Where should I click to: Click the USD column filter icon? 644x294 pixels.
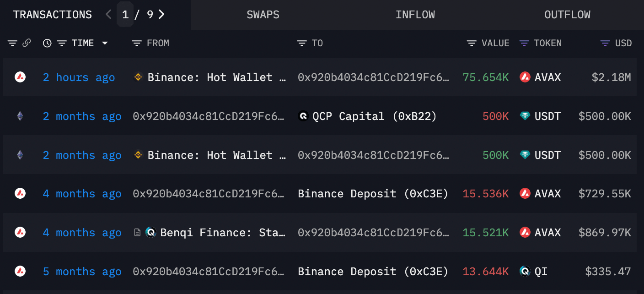605,43
